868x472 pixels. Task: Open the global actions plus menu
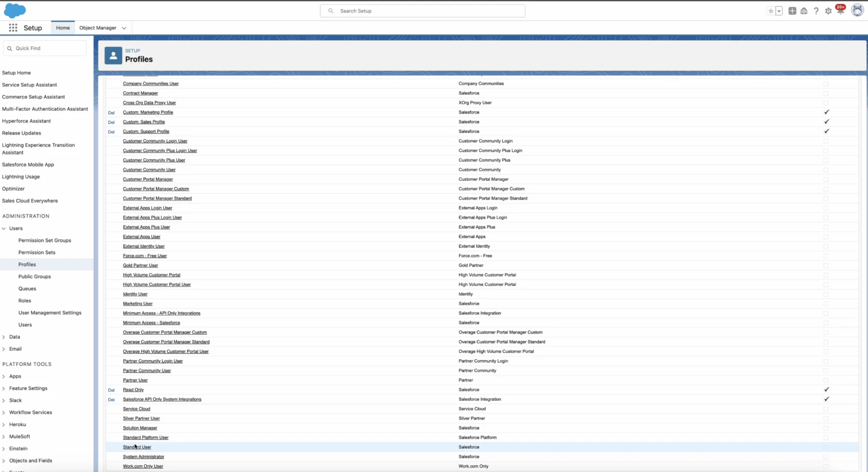(x=792, y=11)
